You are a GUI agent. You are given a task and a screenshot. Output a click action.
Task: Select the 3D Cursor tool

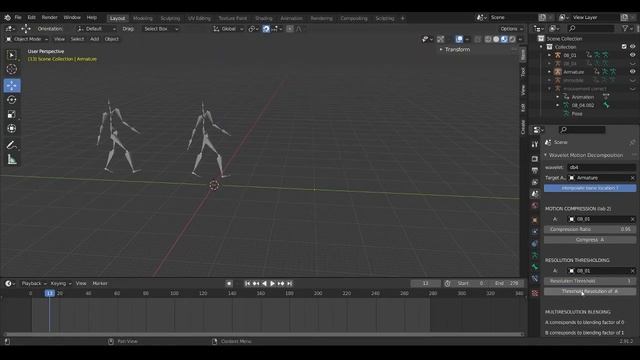point(12,69)
